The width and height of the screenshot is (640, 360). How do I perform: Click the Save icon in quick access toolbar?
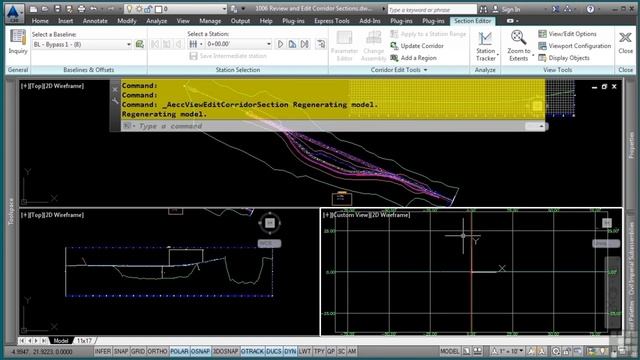point(57,9)
